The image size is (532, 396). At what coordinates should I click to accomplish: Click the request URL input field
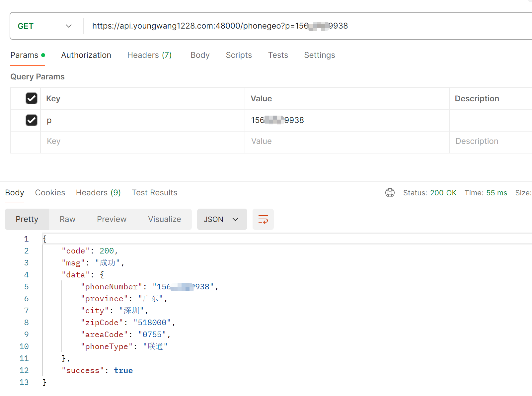[x=308, y=26]
